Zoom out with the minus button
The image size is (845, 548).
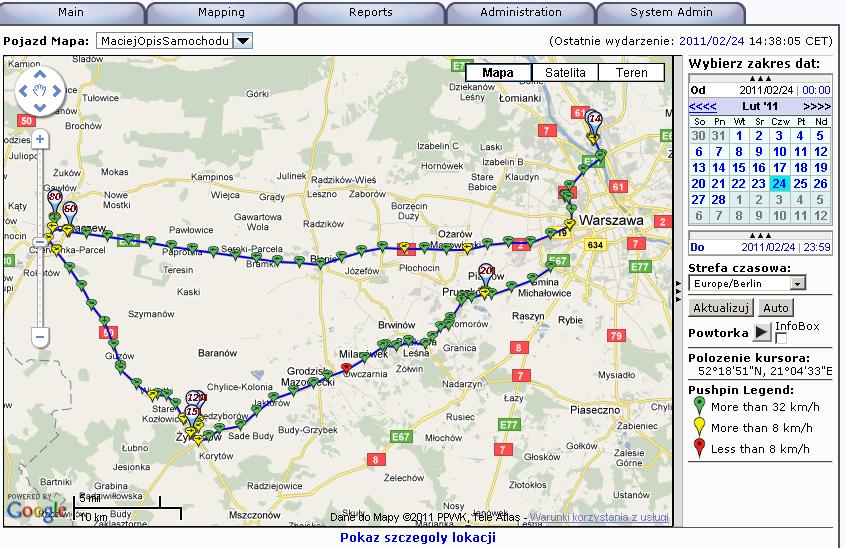40,337
